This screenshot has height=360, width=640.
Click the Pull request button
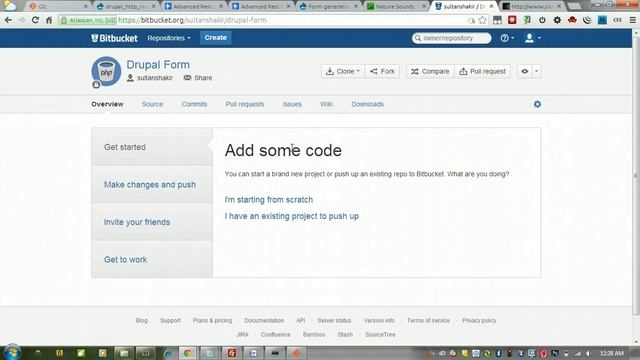(482, 71)
